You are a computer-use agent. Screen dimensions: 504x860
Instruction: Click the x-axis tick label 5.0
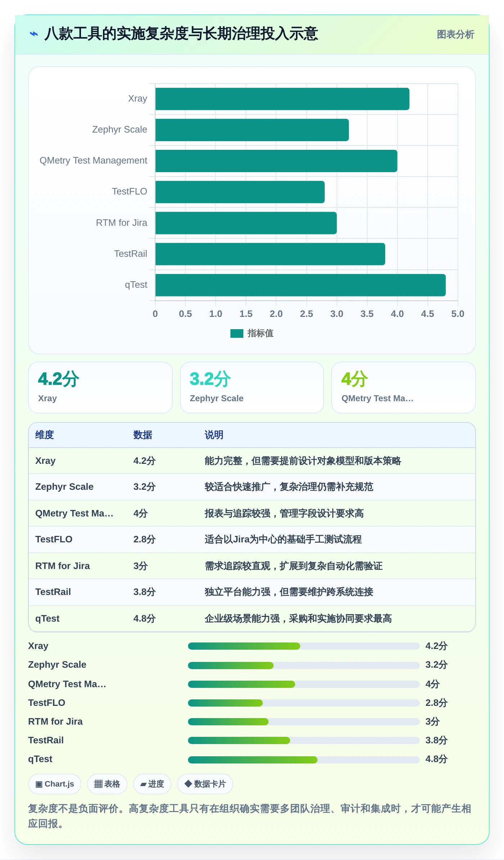pos(458,314)
